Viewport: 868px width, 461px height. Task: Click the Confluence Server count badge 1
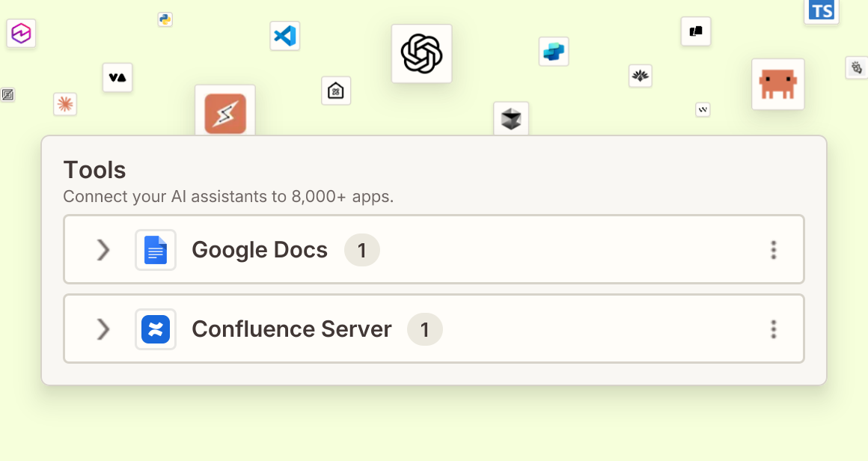tap(424, 329)
